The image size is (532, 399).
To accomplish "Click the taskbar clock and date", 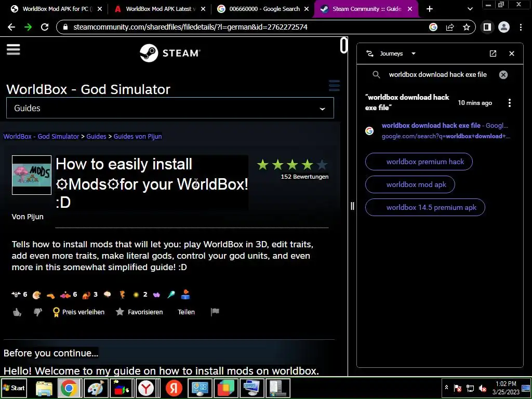I will 506,388.
